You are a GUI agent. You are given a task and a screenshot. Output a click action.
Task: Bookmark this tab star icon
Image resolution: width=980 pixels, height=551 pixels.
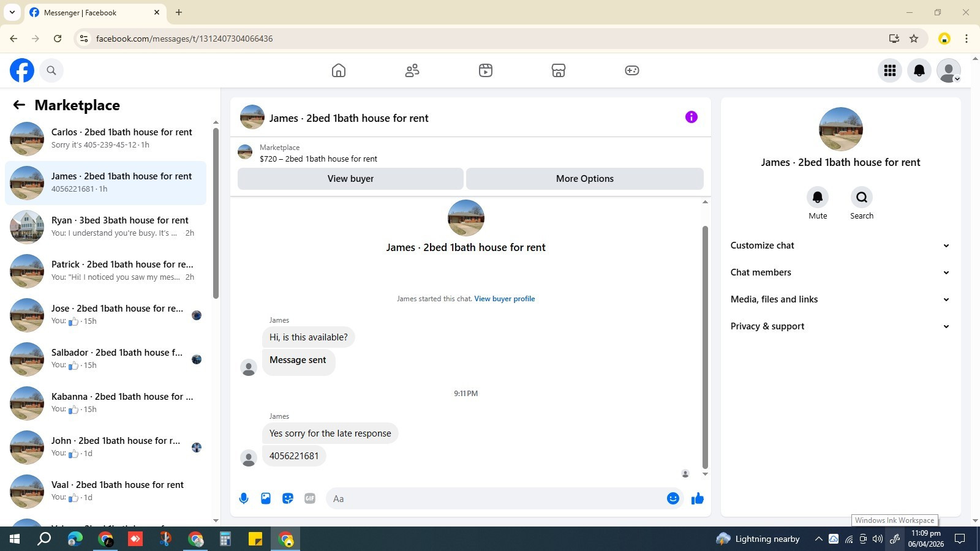pos(914,39)
